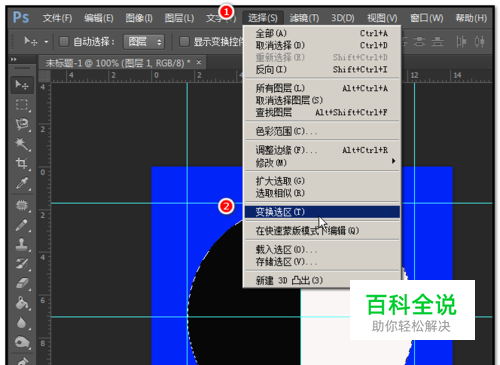Screen dimensions: 500x365
Task: Open the 图层(L) menu
Action: click(179, 18)
